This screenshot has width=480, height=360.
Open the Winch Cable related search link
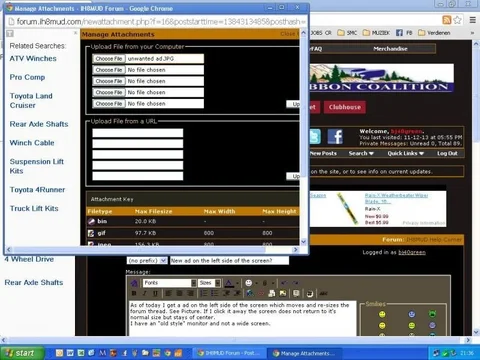tap(32, 143)
